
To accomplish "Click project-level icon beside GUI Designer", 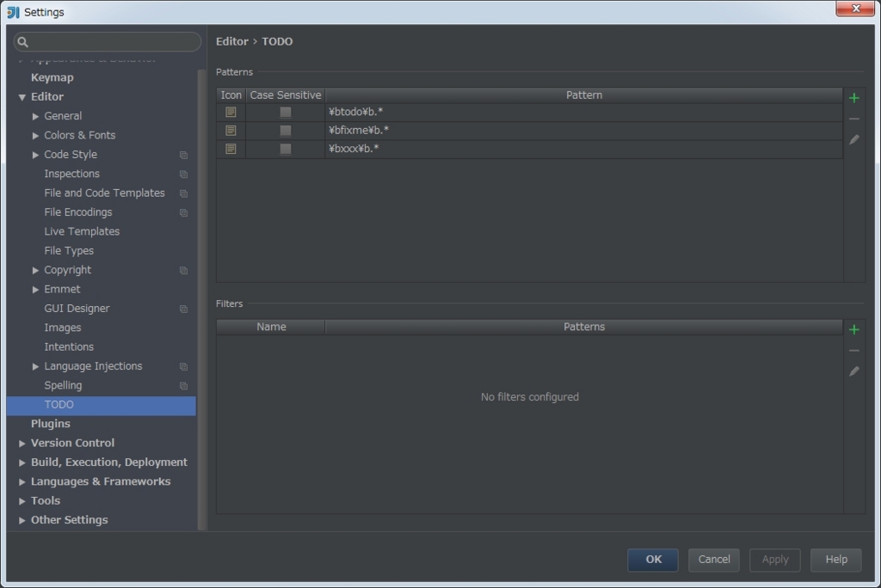I will tap(183, 309).
